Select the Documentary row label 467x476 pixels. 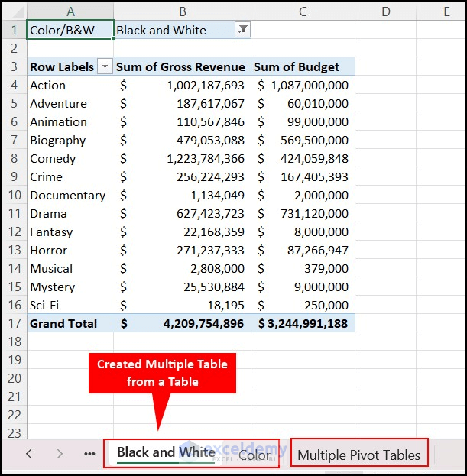tap(68, 196)
